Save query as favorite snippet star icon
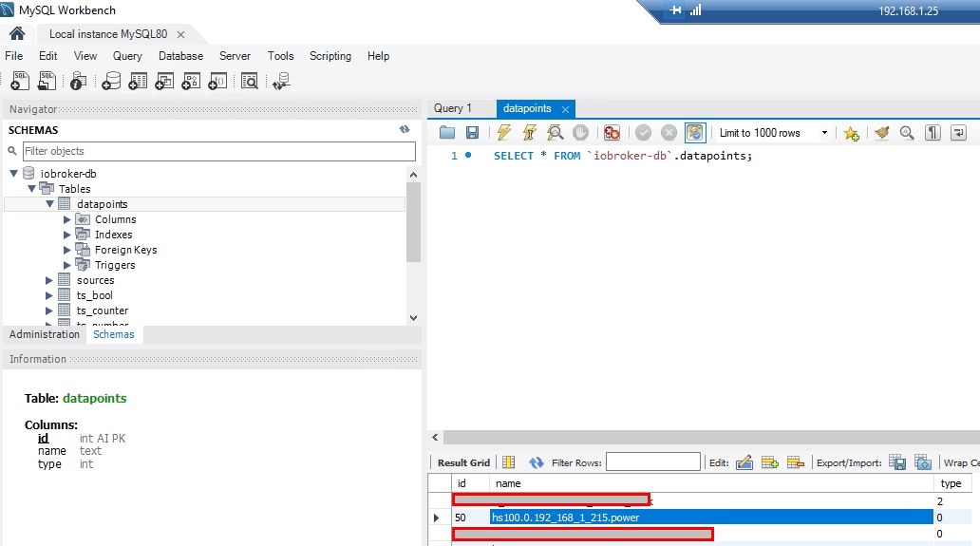Viewport: 980px width, 546px height. [851, 132]
